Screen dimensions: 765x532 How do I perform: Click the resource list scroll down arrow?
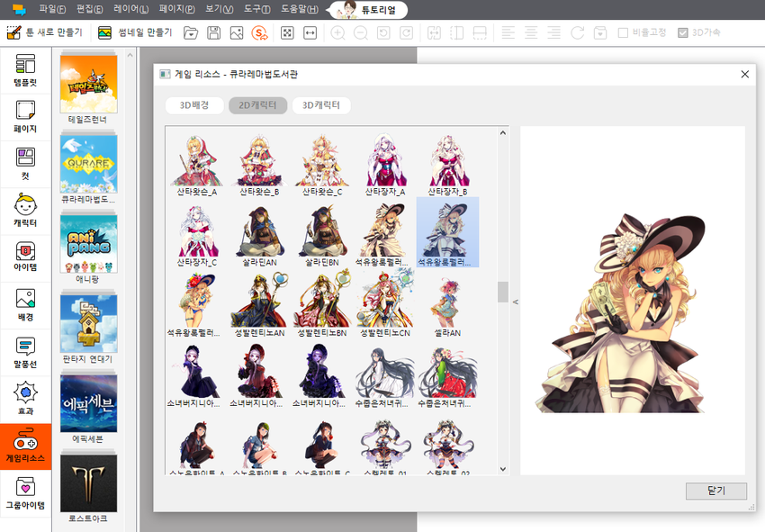point(503,469)
